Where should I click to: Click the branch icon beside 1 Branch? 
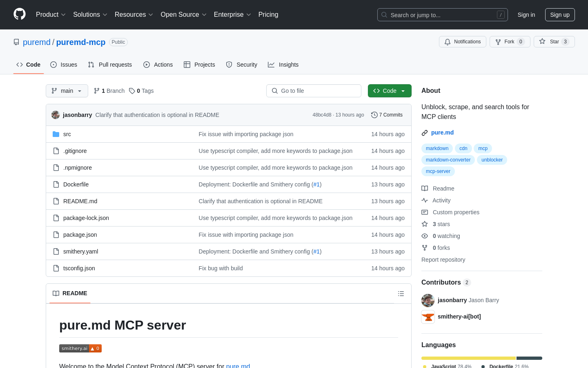pyautogui.click(x=97, y=91)
